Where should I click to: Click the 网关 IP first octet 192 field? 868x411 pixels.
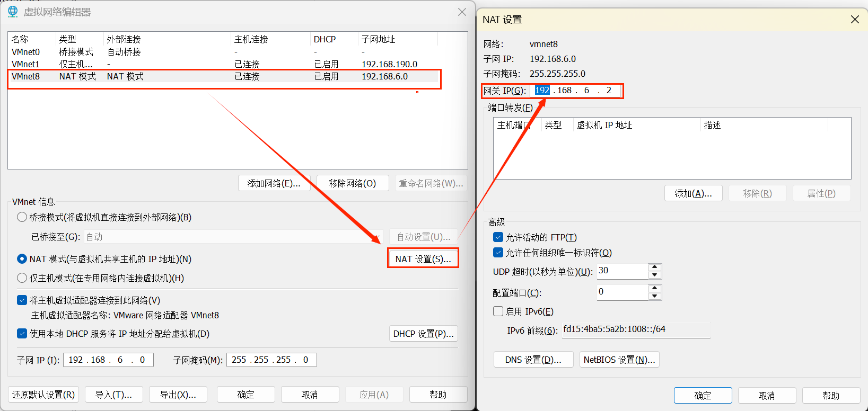pos(542,91)
